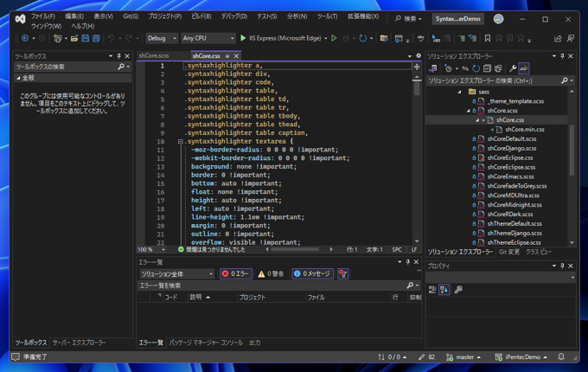Screen dimensions: 588x372
Task: Switch to the Git 変更 panel tab
Action: pos(508,253)
